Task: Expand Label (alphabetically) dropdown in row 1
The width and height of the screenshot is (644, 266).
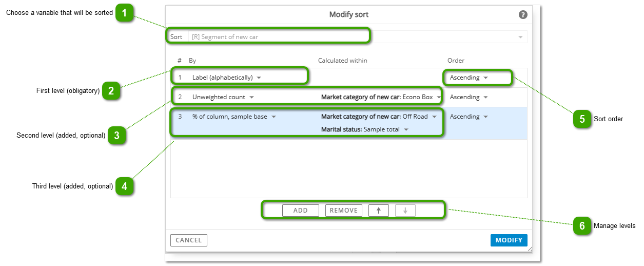Action: [227, 78]
